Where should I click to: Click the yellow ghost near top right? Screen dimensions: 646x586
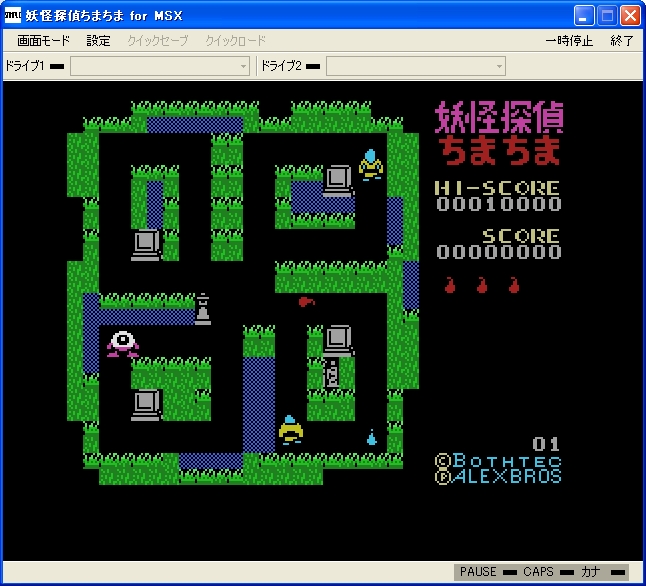click(371, 165)
